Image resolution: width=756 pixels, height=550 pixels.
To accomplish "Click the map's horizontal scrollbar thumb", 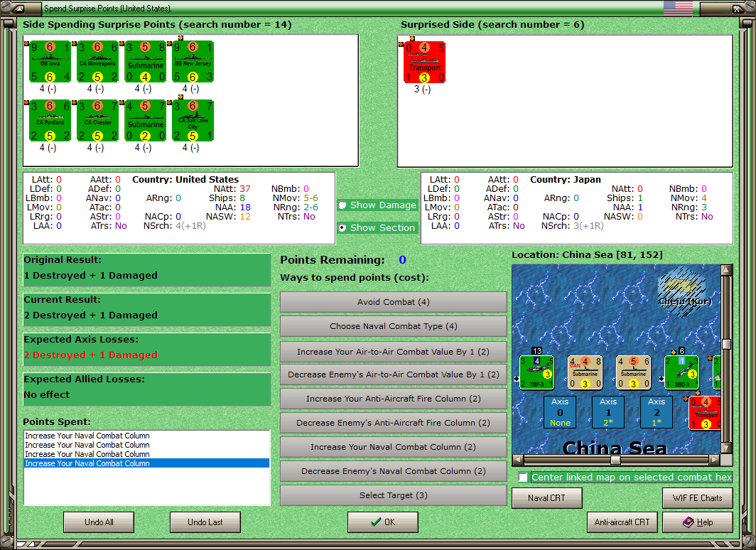I will 615,460.
